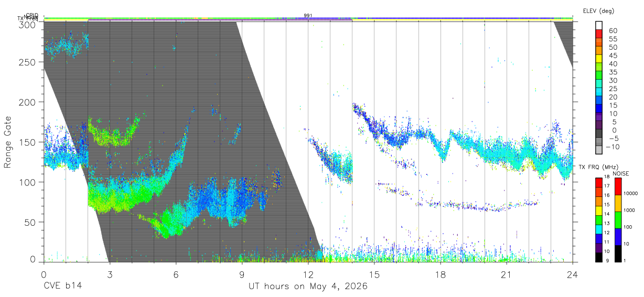Image resolution: width=644 pixels, height=297 pixels.
Task: Click the green swatch in NOISE legend
Action: pos(617,220)
